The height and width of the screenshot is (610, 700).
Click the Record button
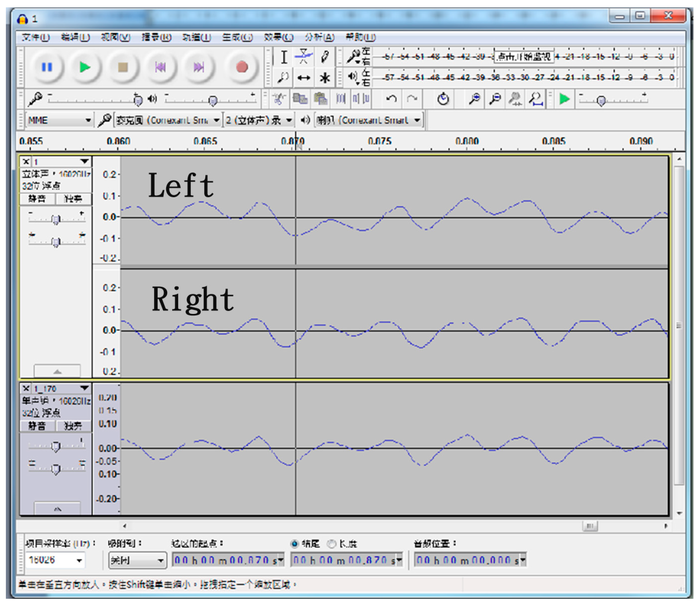tap(242, 67)
